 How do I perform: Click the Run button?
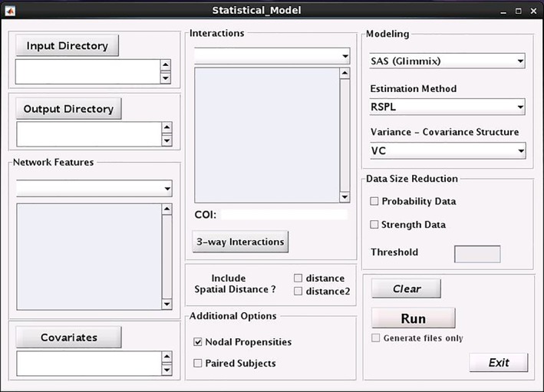pos(414,318)
